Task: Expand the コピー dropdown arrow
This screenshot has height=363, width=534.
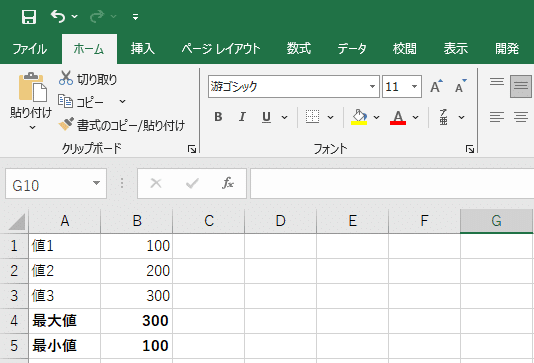Action: click(123, 101)
